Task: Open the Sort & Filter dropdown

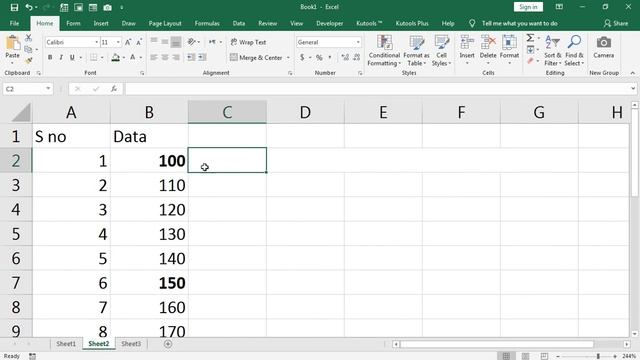Action: point(553,50)
